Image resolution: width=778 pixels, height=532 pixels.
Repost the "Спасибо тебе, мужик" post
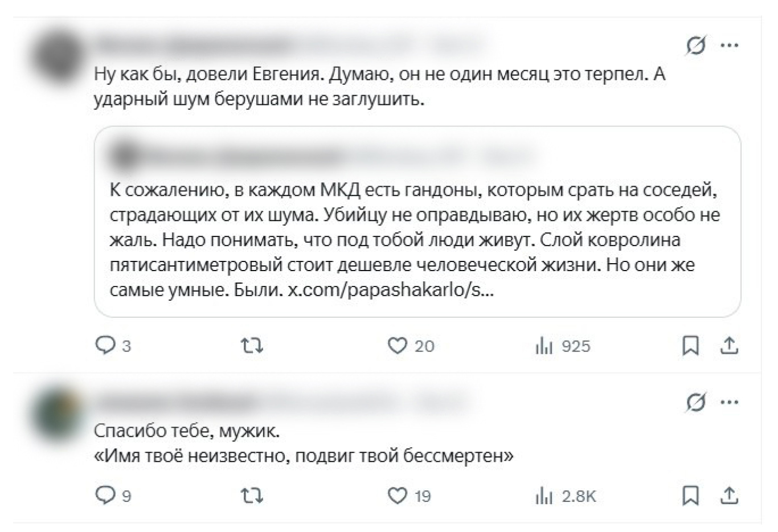pyautogui.click(x=252, y=496)
